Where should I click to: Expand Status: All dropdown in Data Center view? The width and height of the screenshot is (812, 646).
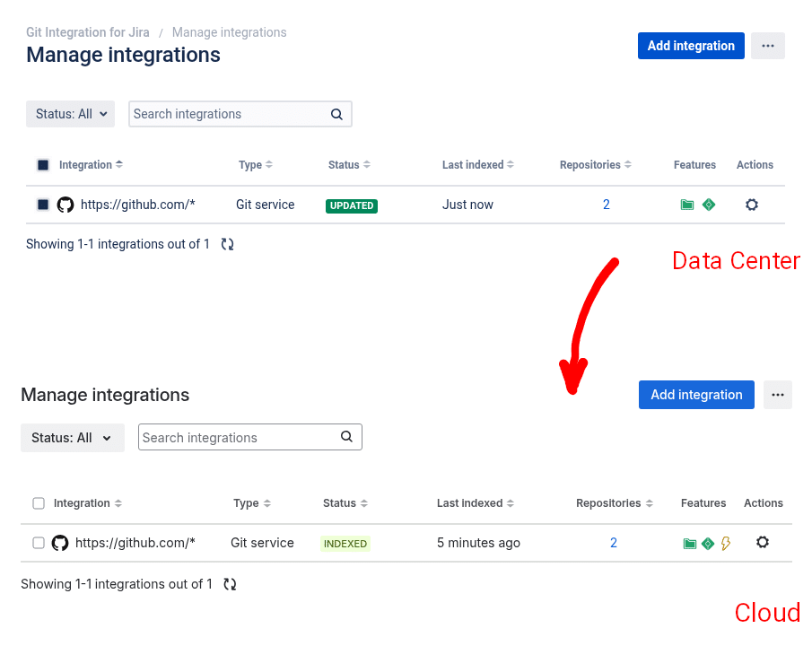click(x=70, y=114)
